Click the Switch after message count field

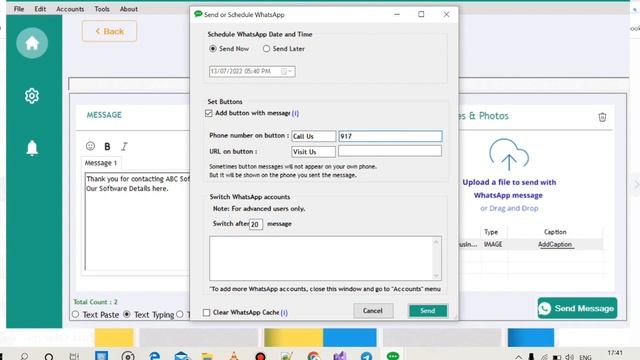(256, 224)
